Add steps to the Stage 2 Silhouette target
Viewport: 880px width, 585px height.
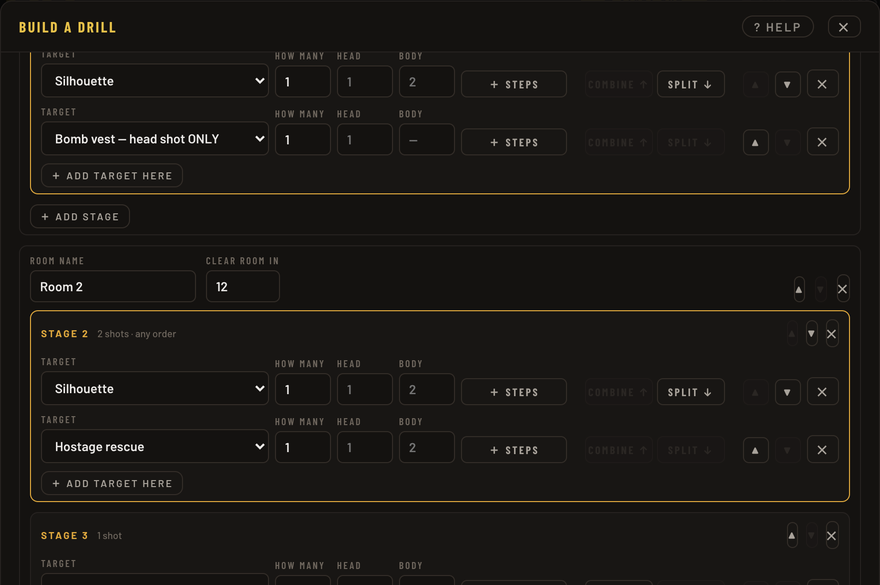[514, 392]
